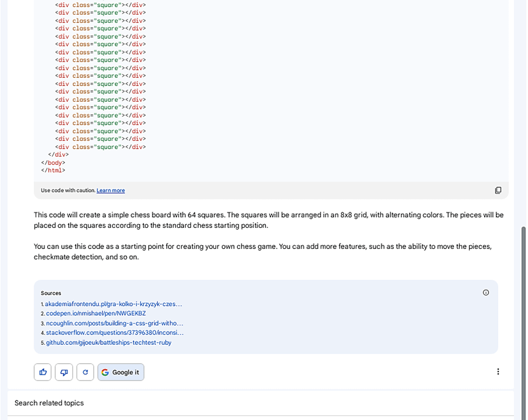Open the github.com battleships source link

pos(108,343)
